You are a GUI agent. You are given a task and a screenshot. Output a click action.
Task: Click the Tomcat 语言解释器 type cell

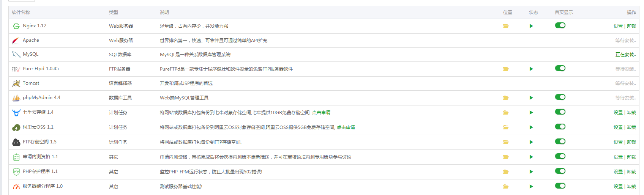120,83
